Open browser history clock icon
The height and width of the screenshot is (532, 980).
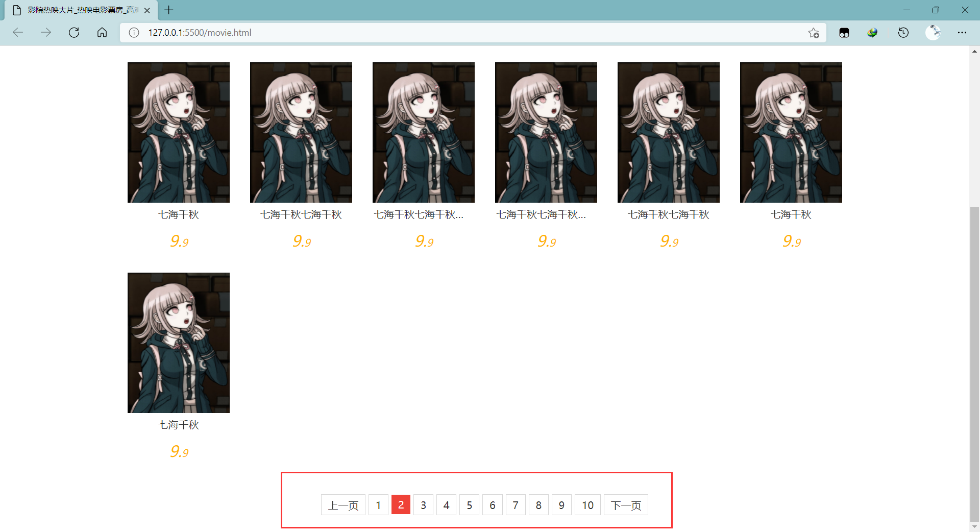click(903, 33)
